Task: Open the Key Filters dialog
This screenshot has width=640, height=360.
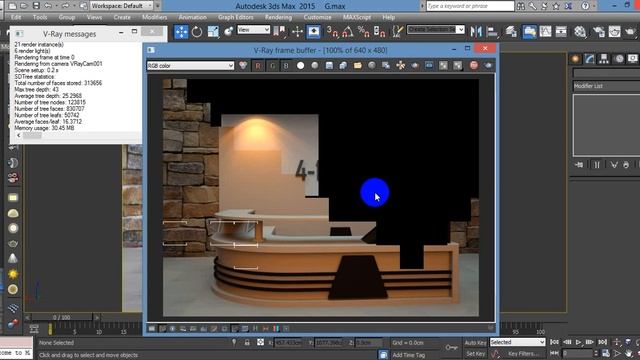Action: (524, 354)
